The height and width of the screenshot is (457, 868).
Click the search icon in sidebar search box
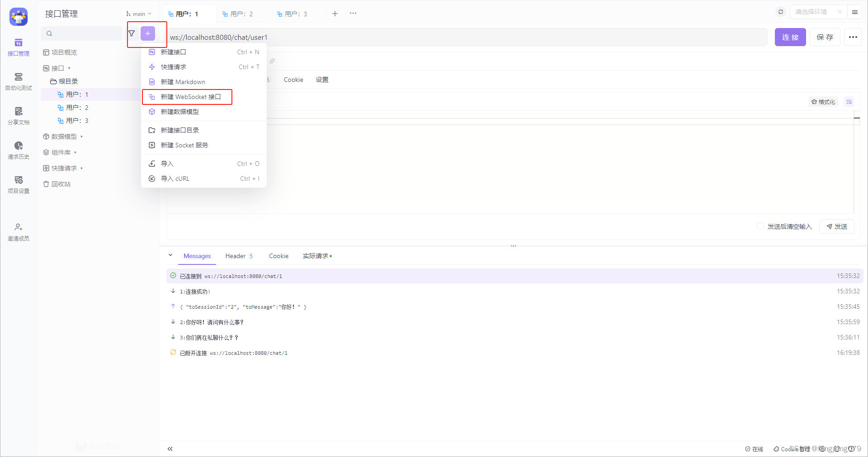tap(49, 33)
